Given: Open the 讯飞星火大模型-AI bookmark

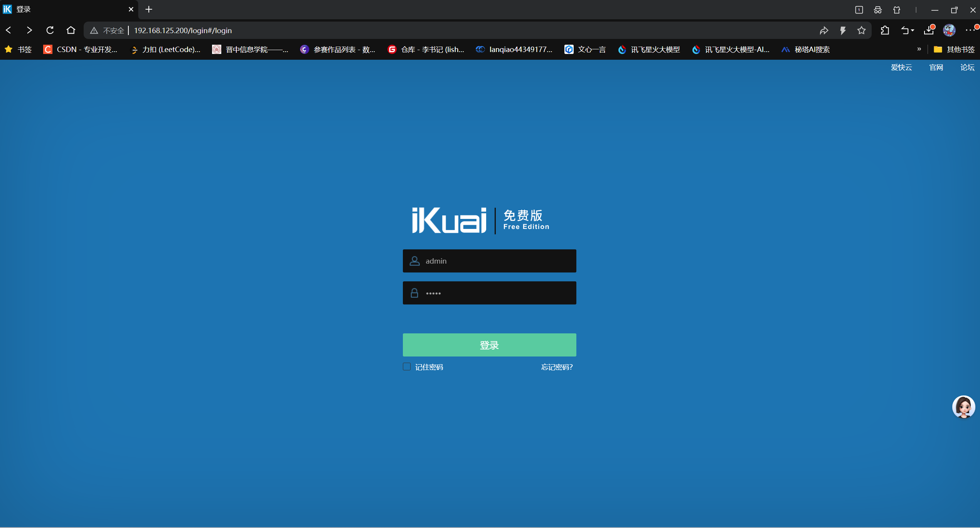Looking at the screenshot, I should point(731,49).
